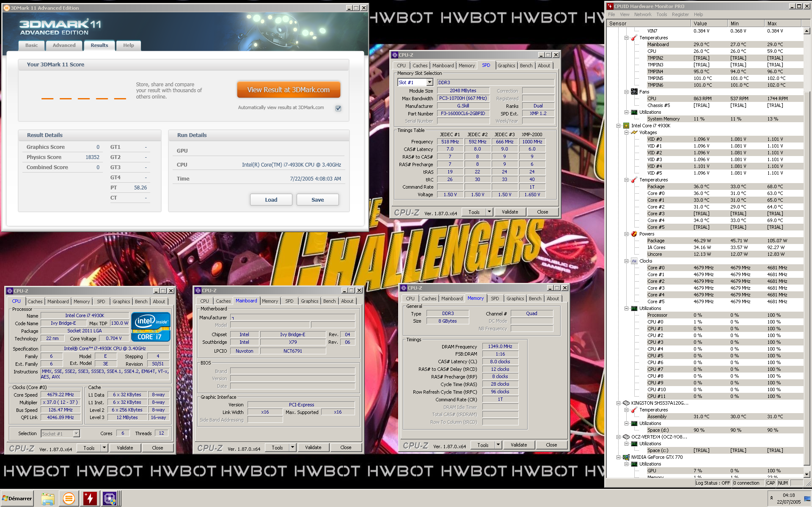Click the lightning icon next to Voltages
Image resolution: width=812 pixels, height=507 pixels.
634,132
